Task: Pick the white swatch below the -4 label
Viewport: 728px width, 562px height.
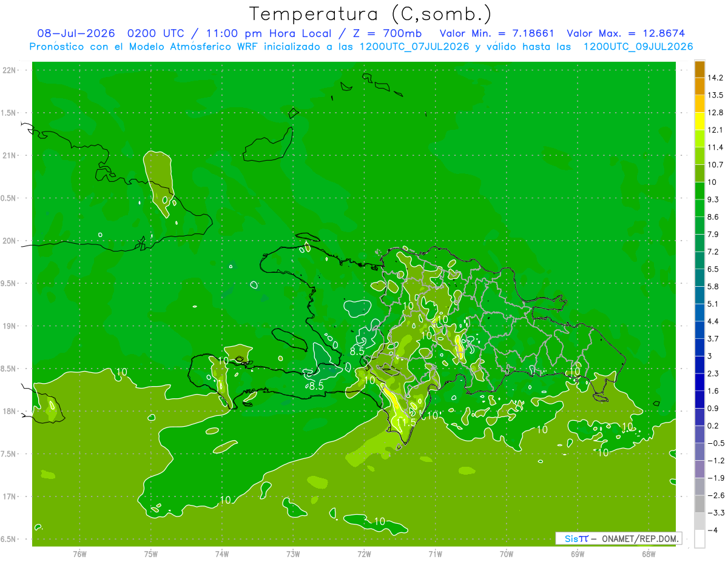Action: pyautogui.click(x=699, y=538)
